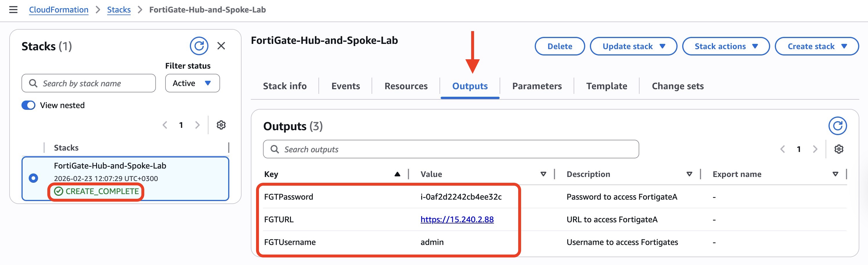The height and width of the screenshot is (265, 868).
Task: Select the i-0af2d2242cb4ee32c value
Action: tap(461, 197)
